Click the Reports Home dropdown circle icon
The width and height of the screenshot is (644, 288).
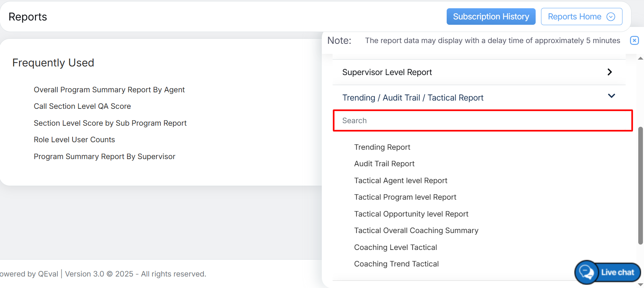pos(611,17)
